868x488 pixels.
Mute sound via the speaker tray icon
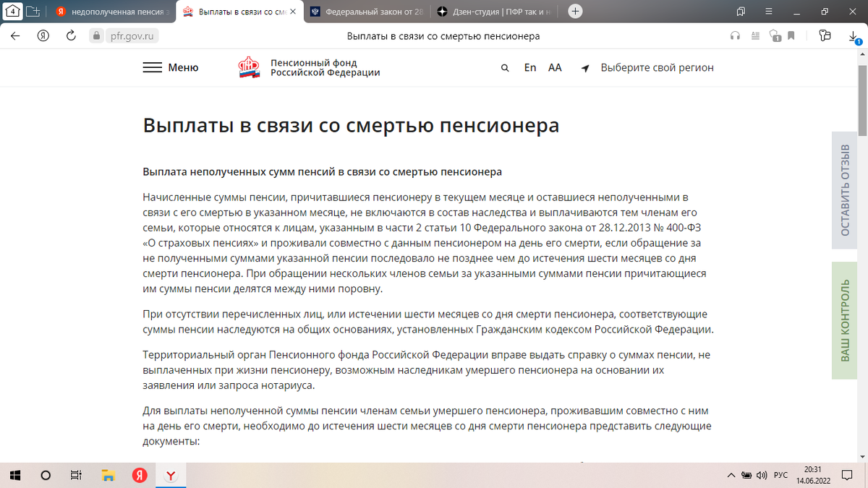761,475
